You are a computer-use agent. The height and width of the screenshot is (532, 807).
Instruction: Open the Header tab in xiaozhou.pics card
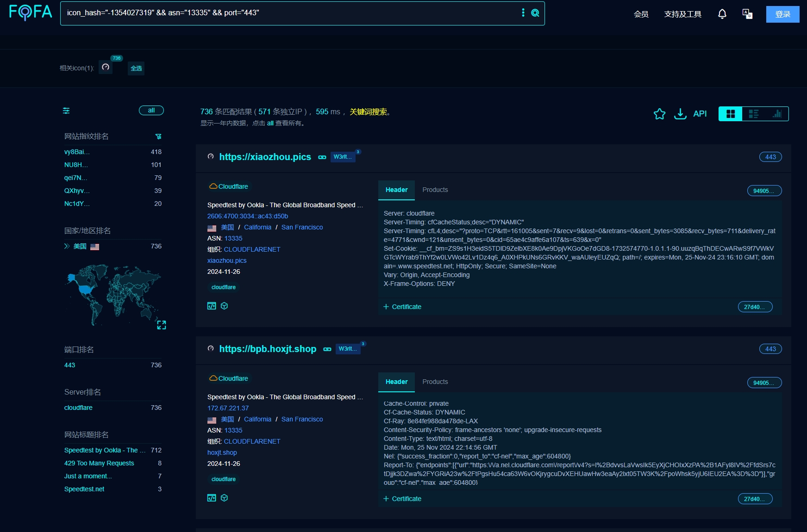[397, 190]
